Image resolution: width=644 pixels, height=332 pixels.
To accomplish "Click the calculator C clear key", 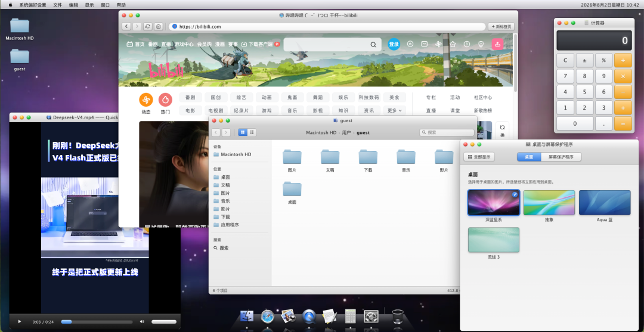I will click(565, 60).
